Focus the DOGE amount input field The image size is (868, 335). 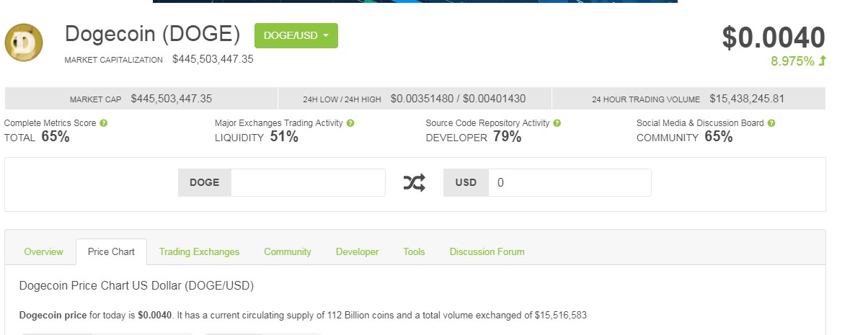pyautogui.click(x=308, y=183)
